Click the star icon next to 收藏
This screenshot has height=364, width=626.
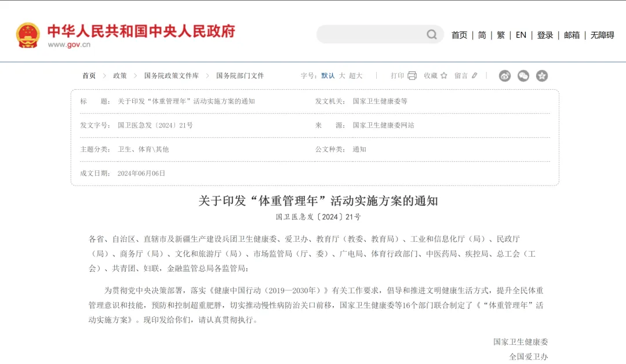click(x=444, y=75)
